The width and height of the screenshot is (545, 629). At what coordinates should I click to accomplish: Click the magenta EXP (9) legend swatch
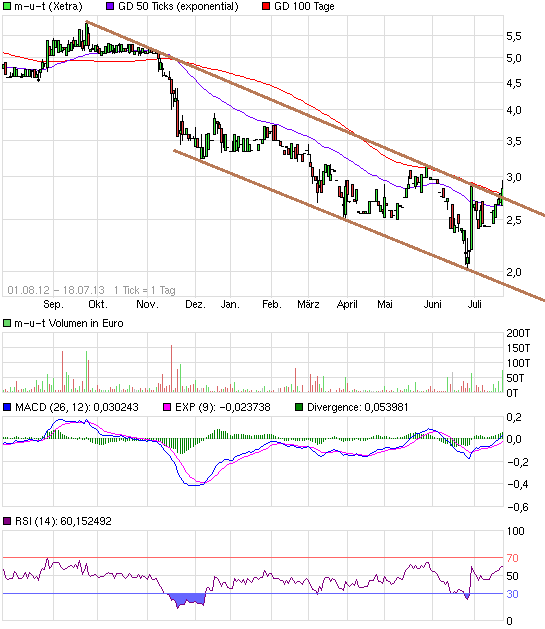coord(167,408)
